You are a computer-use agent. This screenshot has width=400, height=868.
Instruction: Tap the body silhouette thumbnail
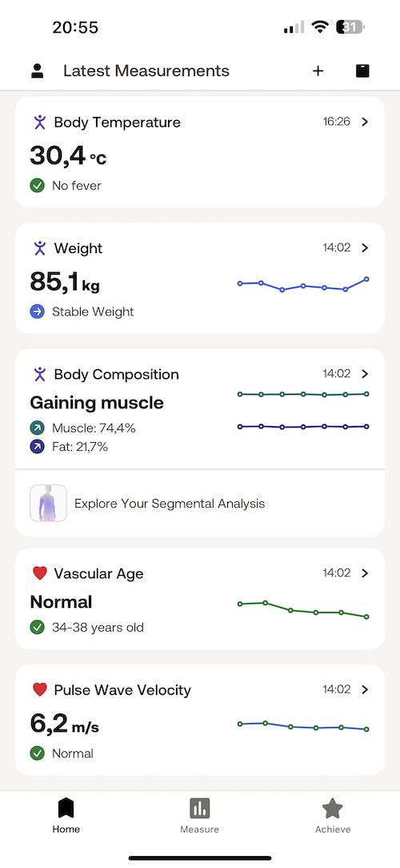pos(48,503)
